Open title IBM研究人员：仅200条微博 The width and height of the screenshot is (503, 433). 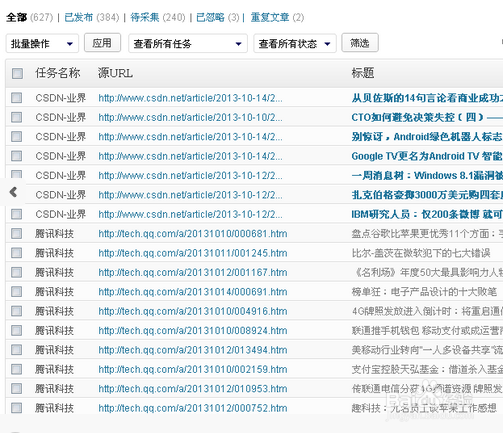427,214
